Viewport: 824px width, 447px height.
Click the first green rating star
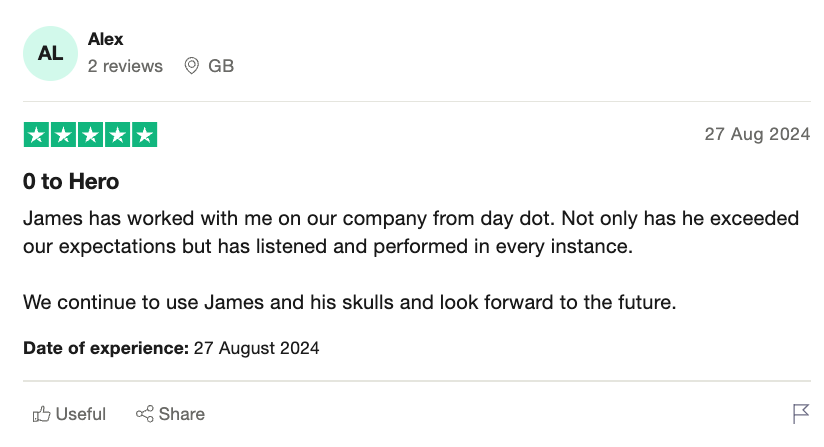pyautogui.click(x=36, y=135)
